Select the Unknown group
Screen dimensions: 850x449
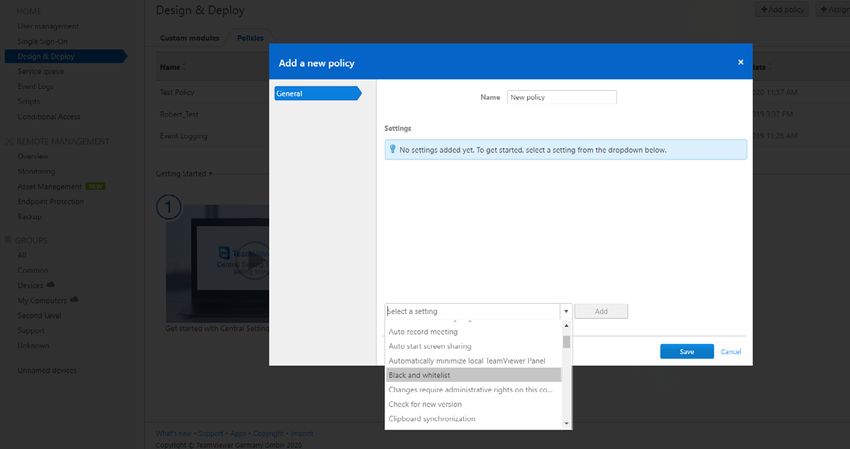point(33,345)
